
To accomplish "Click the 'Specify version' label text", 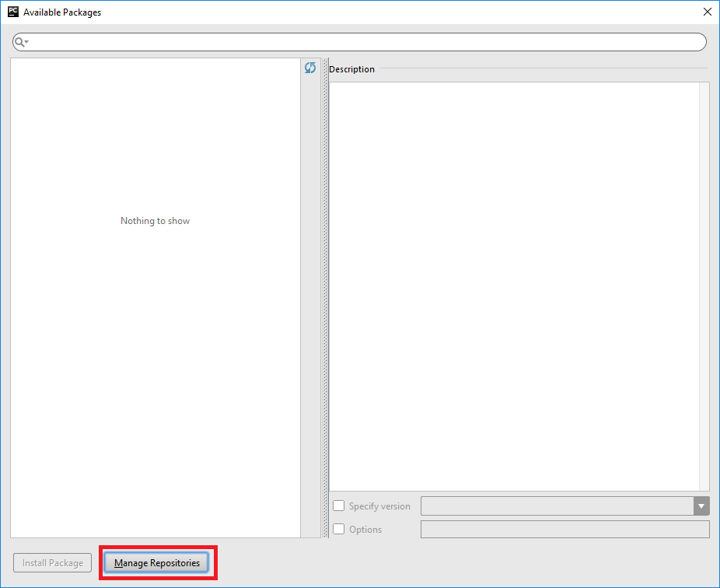I will [379, 506].
